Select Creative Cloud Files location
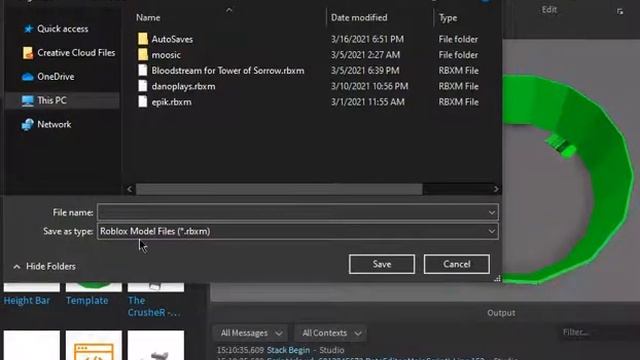This screenshot has width=640, height=360. [76, 53]
